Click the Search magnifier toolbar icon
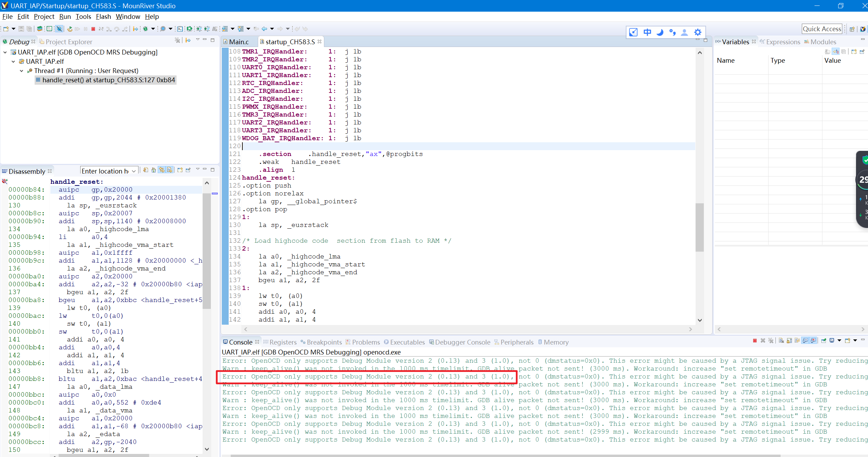 click(x=163, y=29)
